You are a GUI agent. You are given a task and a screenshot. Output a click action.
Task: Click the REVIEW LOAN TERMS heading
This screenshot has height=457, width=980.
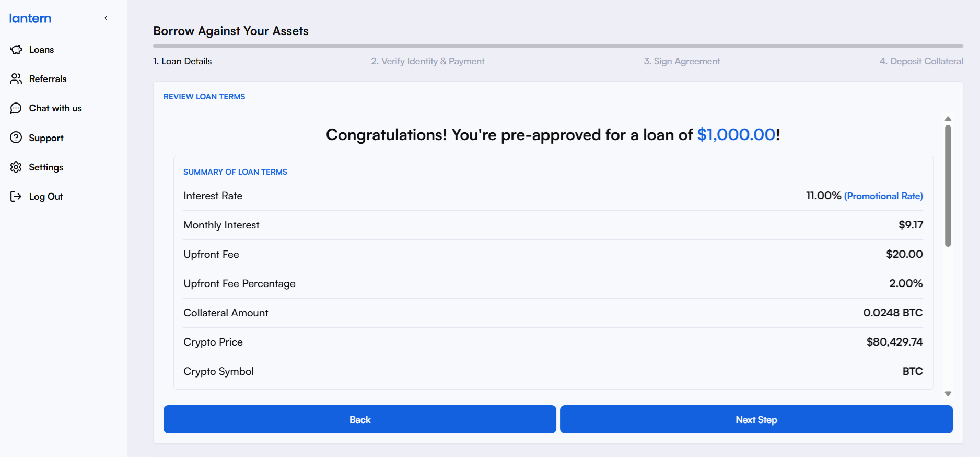(204, 96)
